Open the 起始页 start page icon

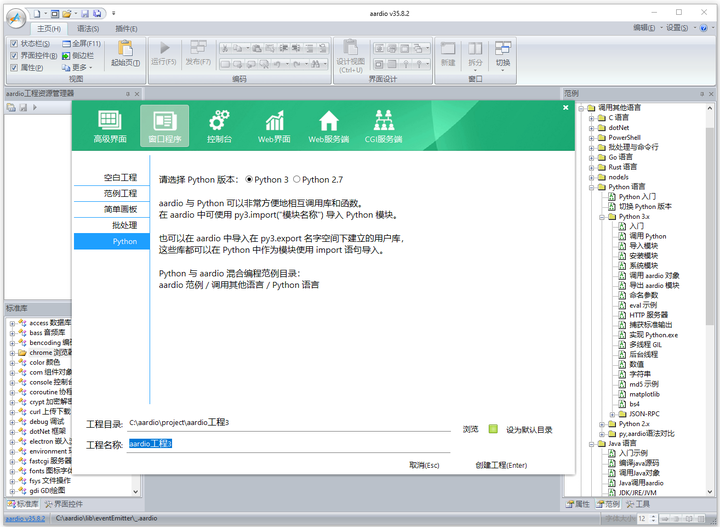125,53
